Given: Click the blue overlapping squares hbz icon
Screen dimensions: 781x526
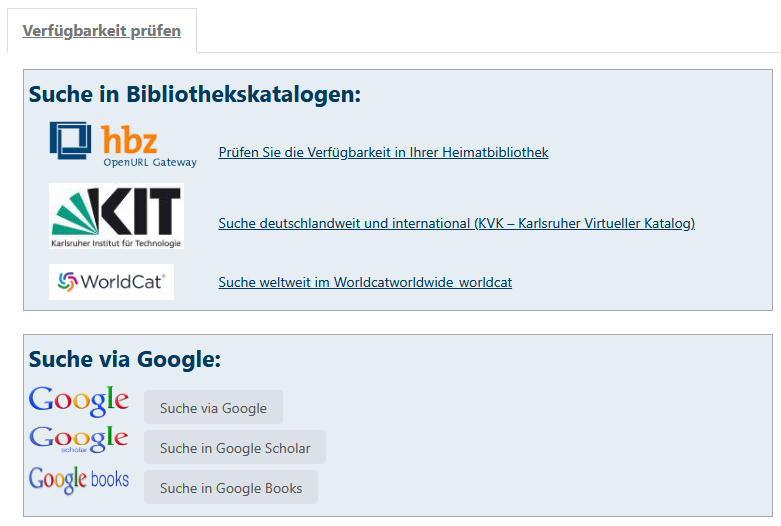Looking at the screenshot, I should pos(71,140).
